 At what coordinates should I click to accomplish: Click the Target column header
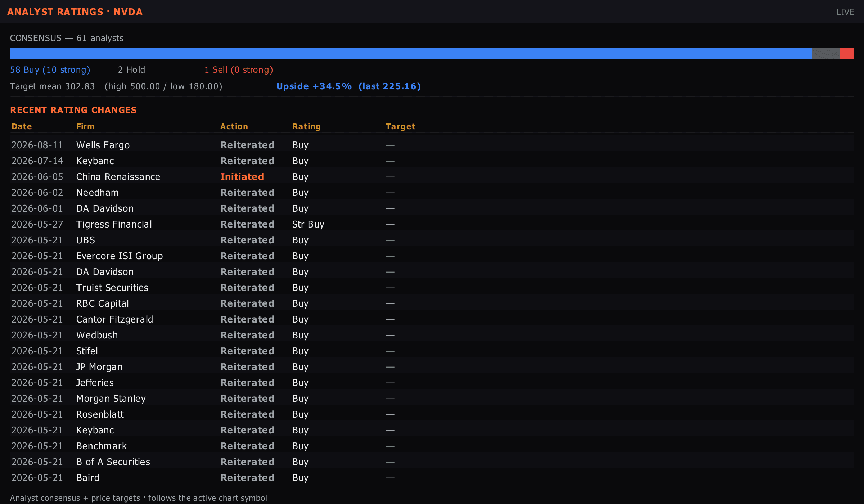pos(400,127)
